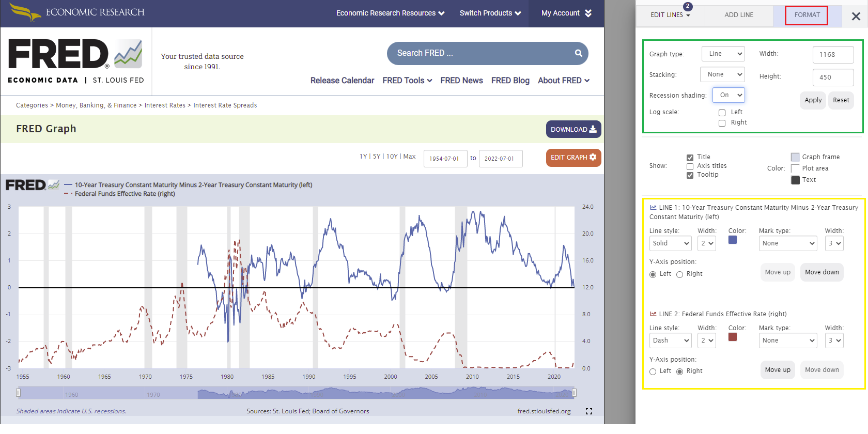This screenshot has width=868, height=434.
Task: Open Line 2 line width dropdown
Action: [x=707, y=340]
